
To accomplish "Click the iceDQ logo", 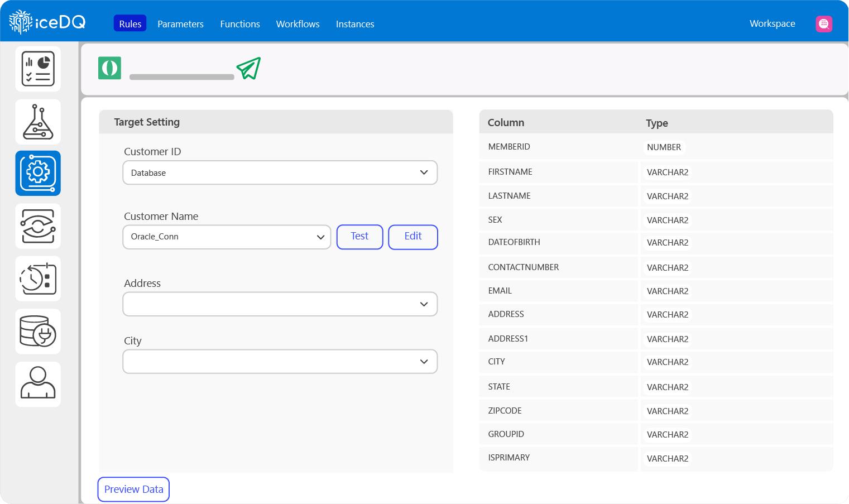I will [47, 22].
